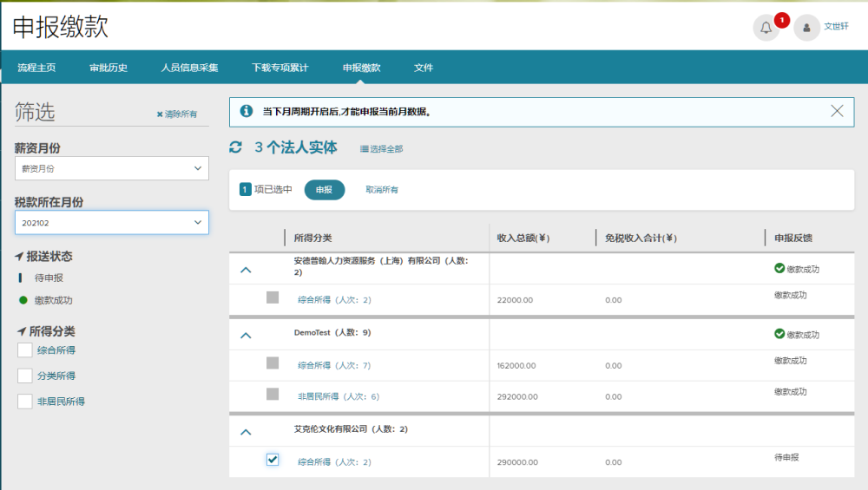Screen dimensions: 868x490
Task: Collapse the 所得分类 filter section
Action: tap(46, 331)
